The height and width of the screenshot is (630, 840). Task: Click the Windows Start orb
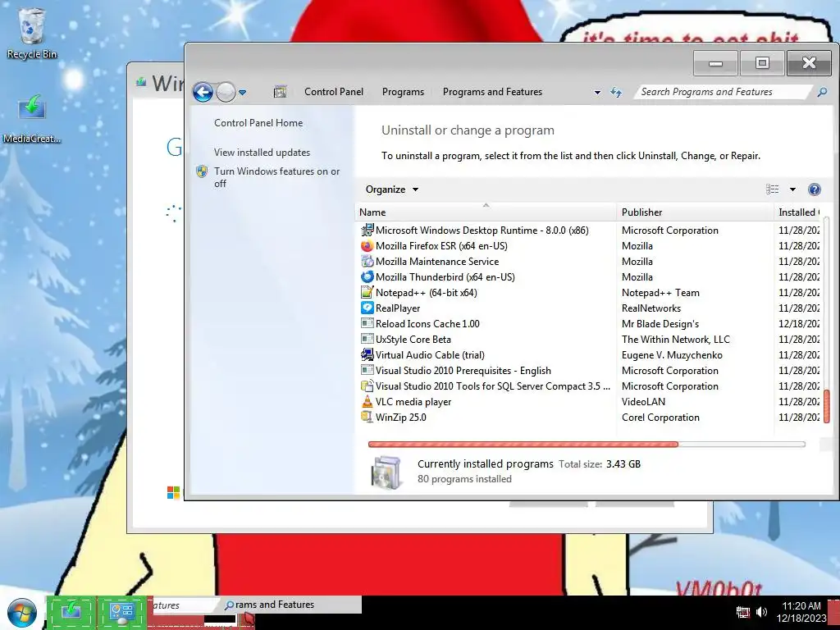[21, 613]
